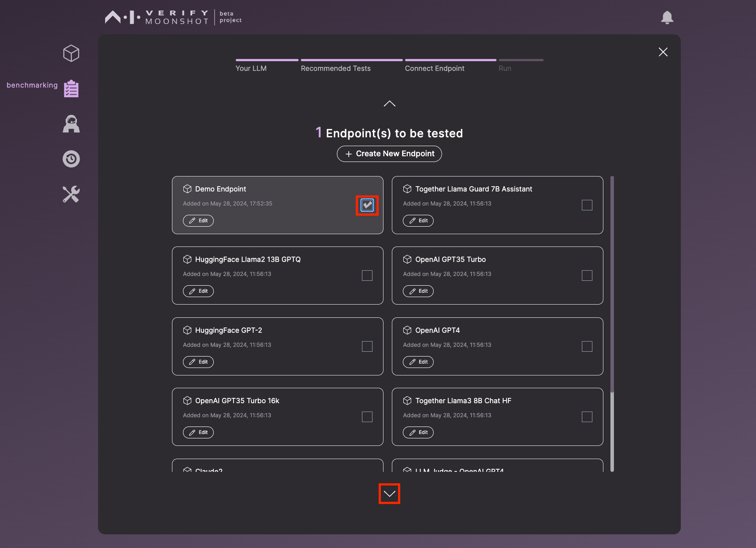
Task: Edit OpenAI GPT35 Turbo endpoint
Action: click(418, 291)
